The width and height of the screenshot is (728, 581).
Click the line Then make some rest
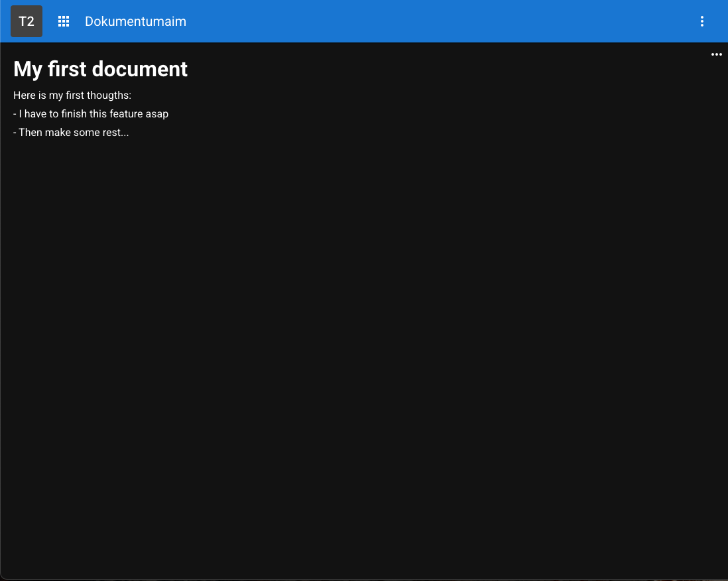[x=71, y=132]
